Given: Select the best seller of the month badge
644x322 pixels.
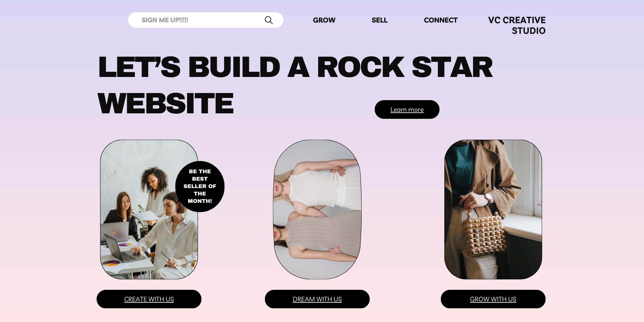Looking at the screenshot, I should (x=200, y=186).
